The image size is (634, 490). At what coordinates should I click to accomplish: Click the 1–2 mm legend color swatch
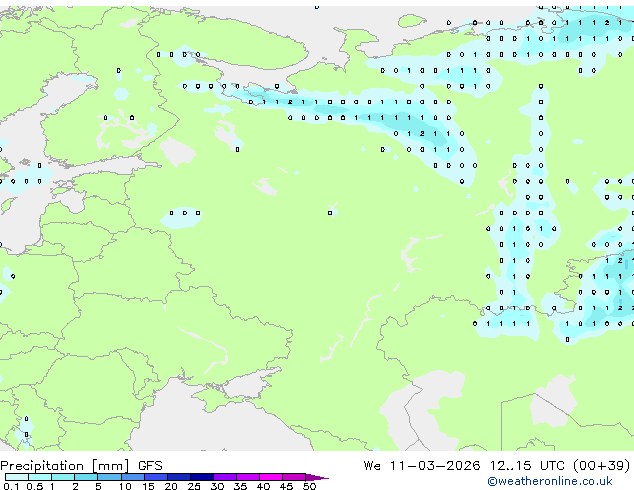63,477
